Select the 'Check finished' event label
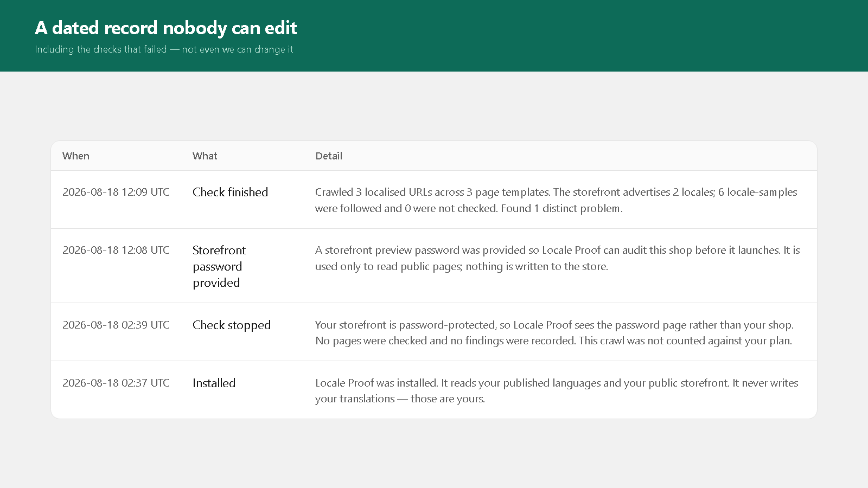The image size is (868, 488). point(230,192)
